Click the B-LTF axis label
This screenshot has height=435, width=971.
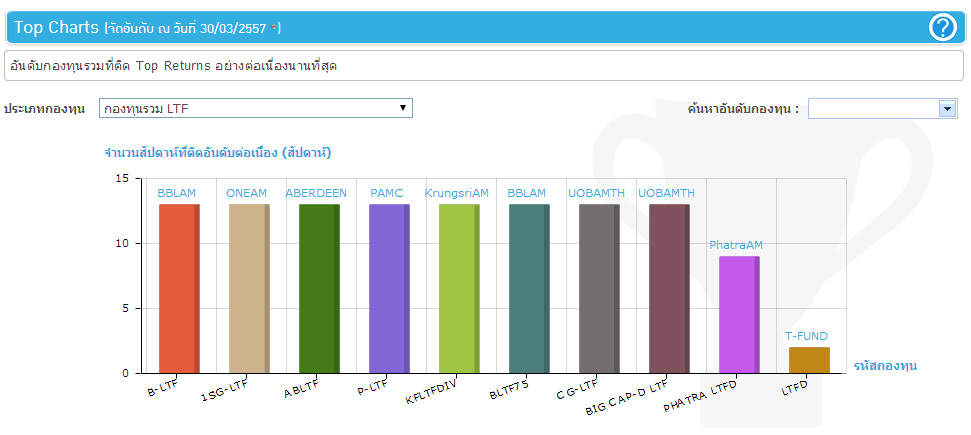[x=163, y=389]
